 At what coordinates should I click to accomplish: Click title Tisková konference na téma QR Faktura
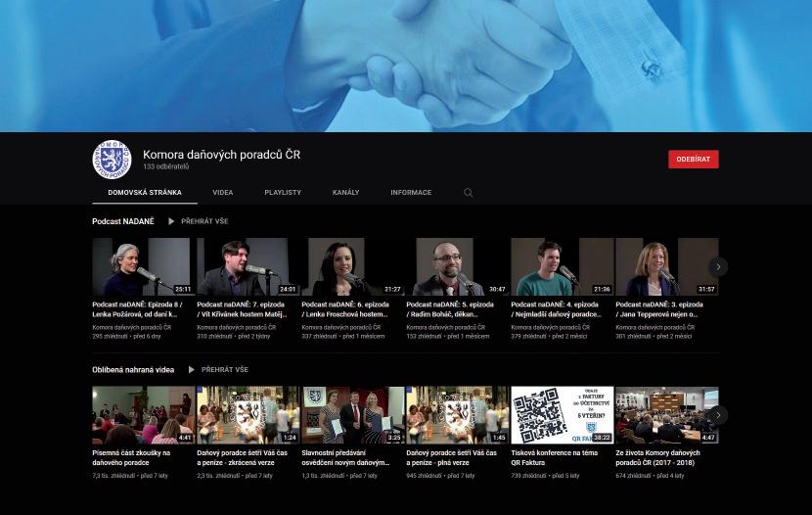click(x=555, y=457)
